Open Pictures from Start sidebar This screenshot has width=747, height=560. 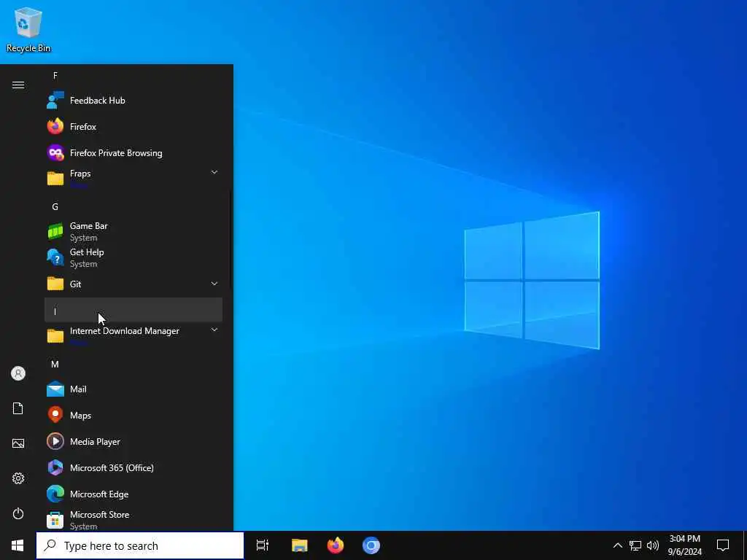pyautogui.click(x=18, y=443)
